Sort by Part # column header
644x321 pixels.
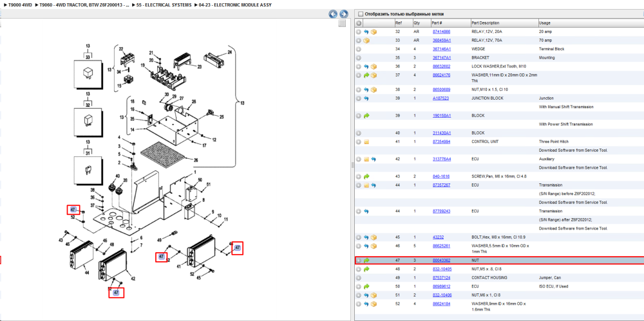450,23
